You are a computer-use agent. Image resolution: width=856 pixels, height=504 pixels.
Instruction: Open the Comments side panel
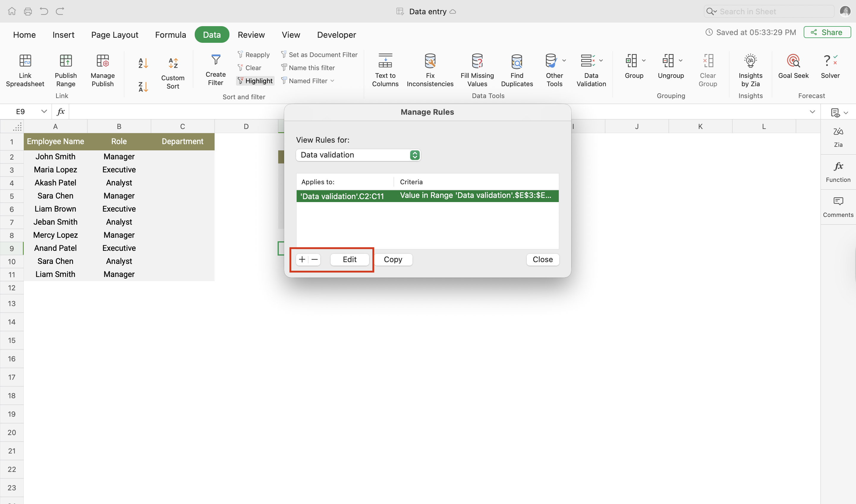click(x=838, y=207)
